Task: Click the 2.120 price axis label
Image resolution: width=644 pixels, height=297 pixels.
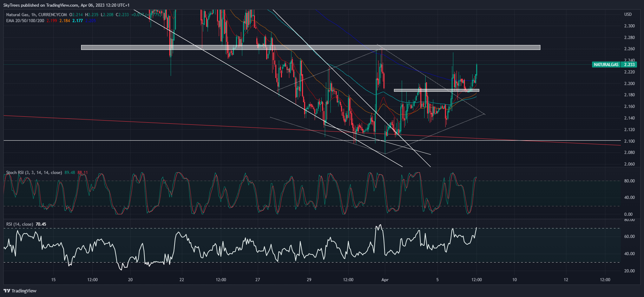Action: tap(629, 130)
